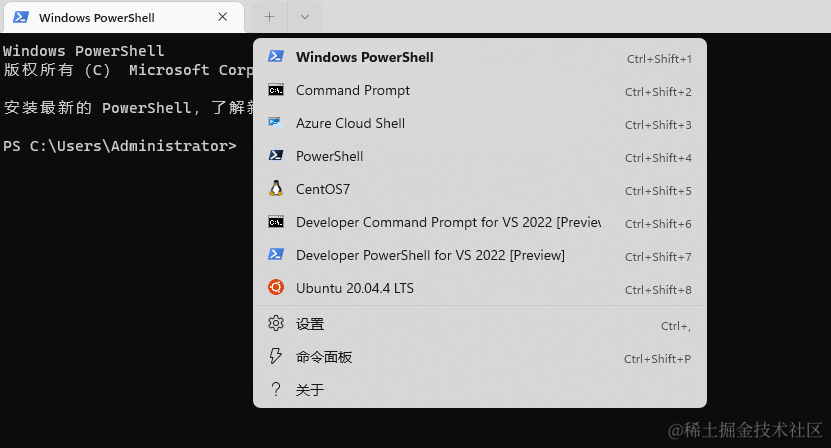The width and height of the screenshot is (831, 448).
Task: Click the Azure Cloud Shell icon
Action: 276,123
